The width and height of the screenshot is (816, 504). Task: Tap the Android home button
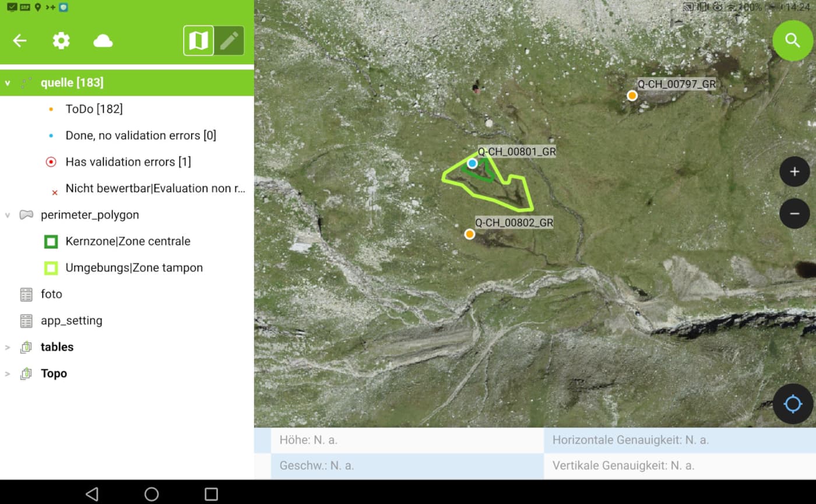point(151,492)
